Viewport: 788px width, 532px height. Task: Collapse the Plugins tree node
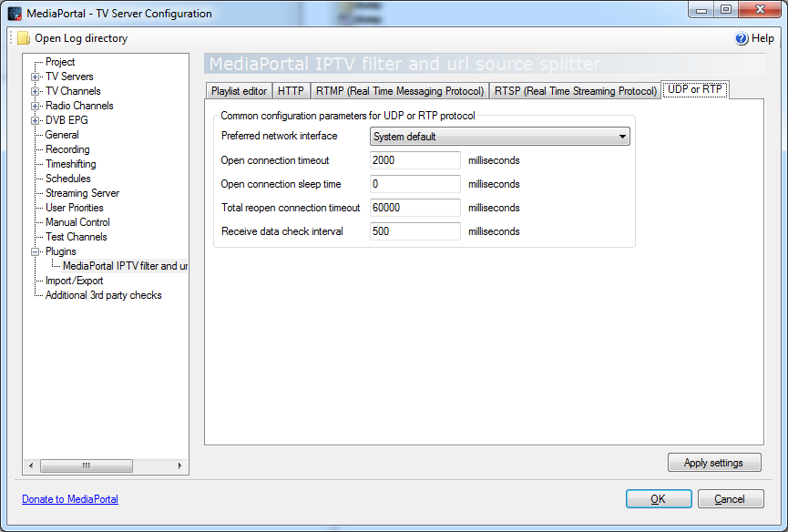[36, 251]
